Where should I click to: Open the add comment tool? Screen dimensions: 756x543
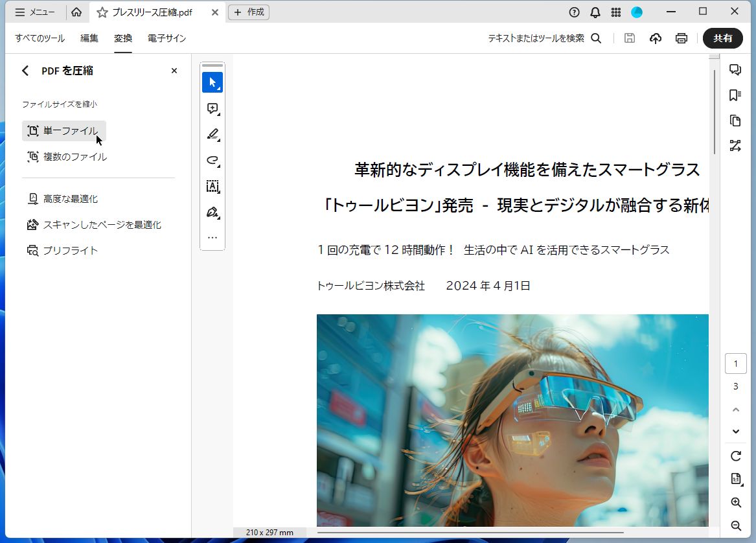pos(212,108)
